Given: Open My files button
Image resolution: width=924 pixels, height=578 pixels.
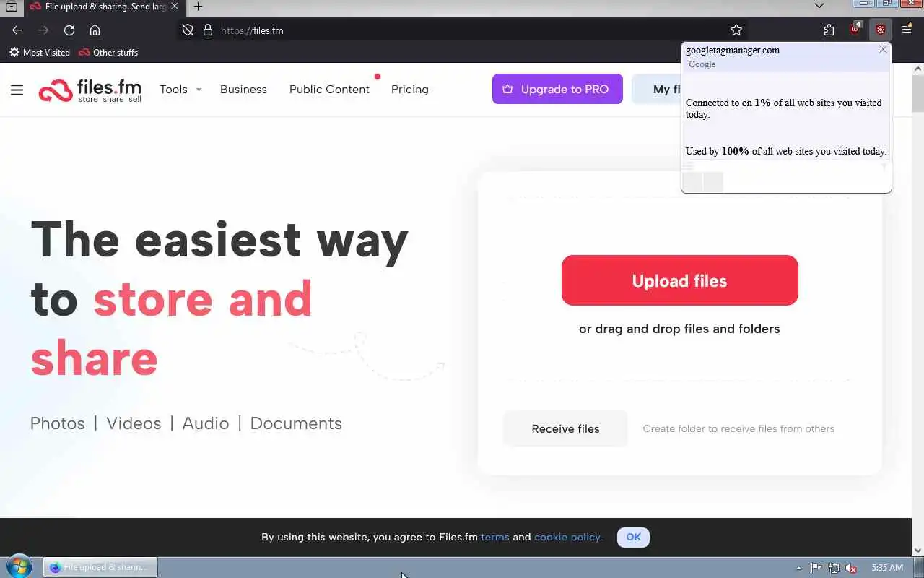Looking at the screenshot, I should point(657,89).
